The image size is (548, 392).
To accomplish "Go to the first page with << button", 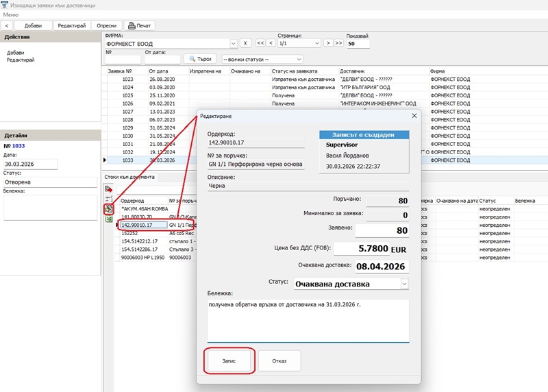I will coord(260,43).
